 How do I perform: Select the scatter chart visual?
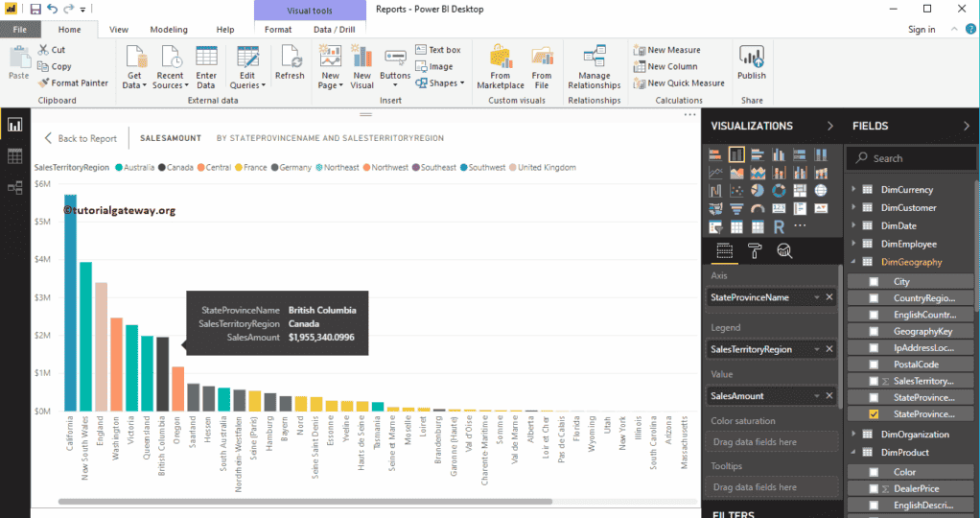pos(736,190)
